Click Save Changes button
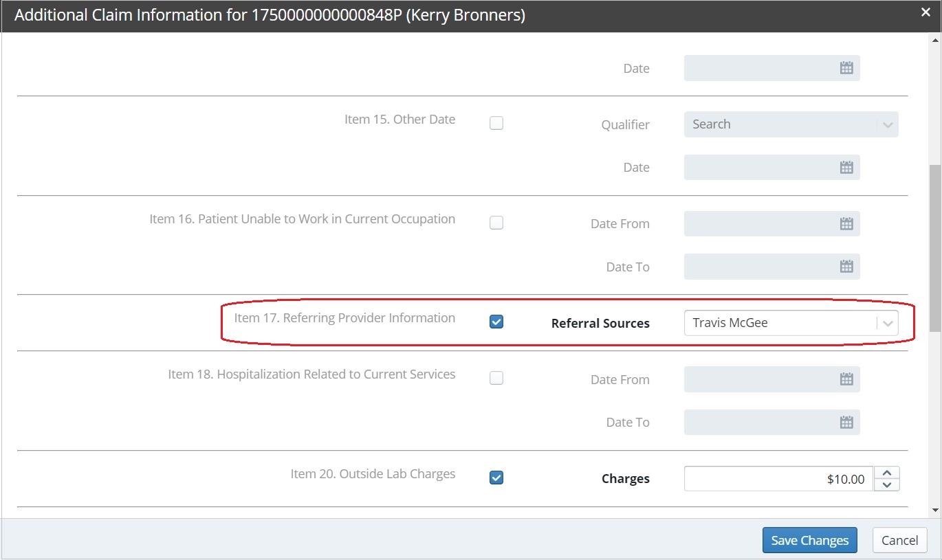This screenshot has height=560, width=942. coord(809,540)
